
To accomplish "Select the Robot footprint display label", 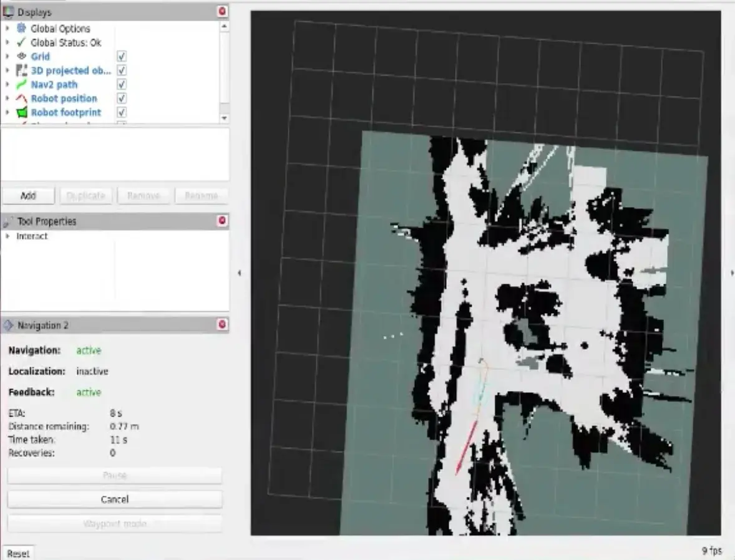I will 66,112.
